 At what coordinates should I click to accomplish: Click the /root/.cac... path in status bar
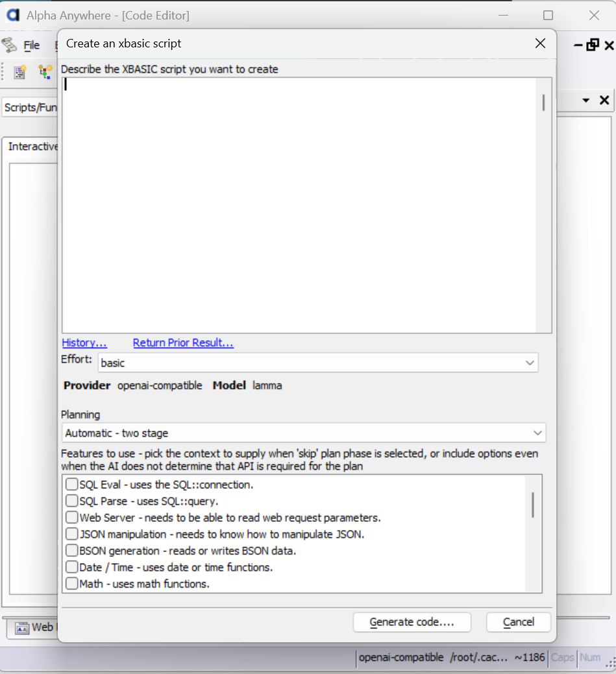(x=479, y=658)
